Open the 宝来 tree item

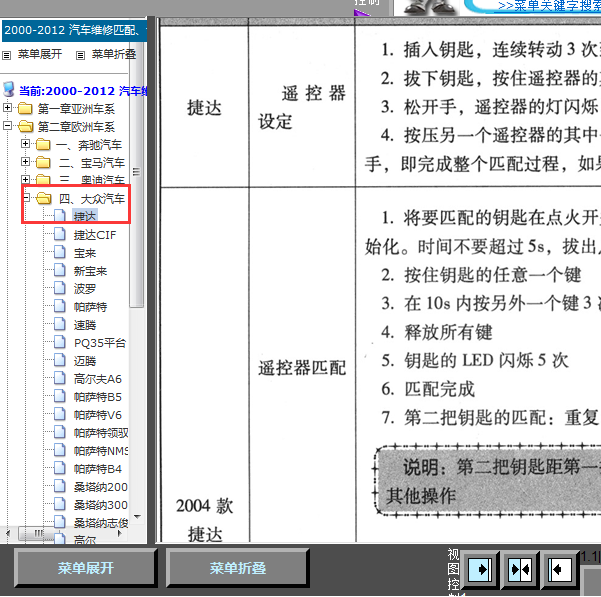[85, 253]
